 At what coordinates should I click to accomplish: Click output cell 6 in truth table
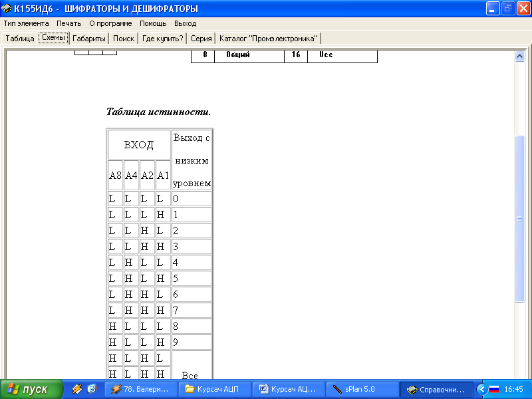pos(192,294)
